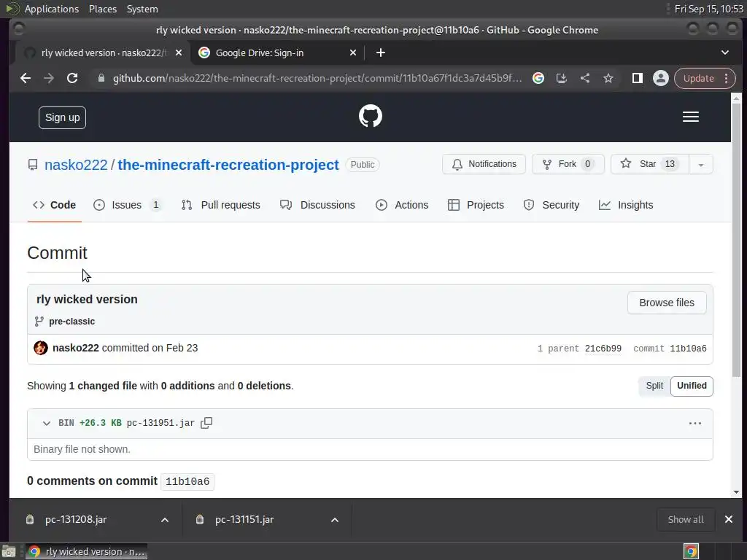
Task: Click repository icon beside nasko222
Action: pos(33,165)
